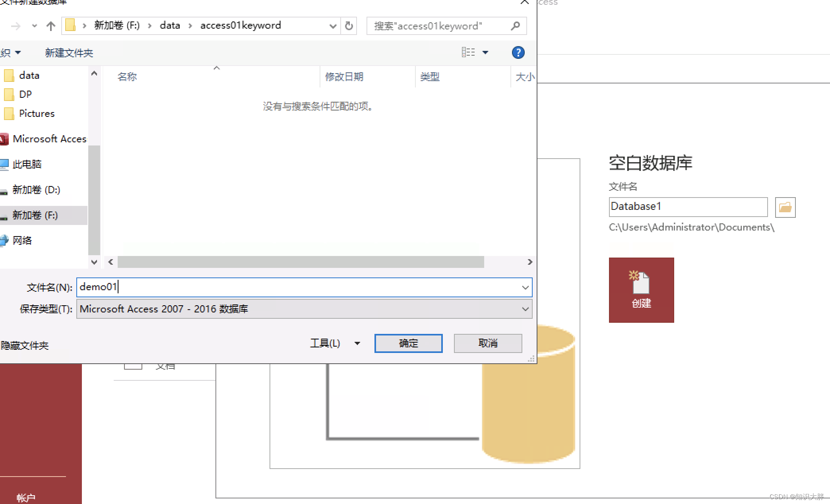Expand address bar path history dropdown
Image resolution: width=830 pixels, height=504 pixels.
pos(333,26)
